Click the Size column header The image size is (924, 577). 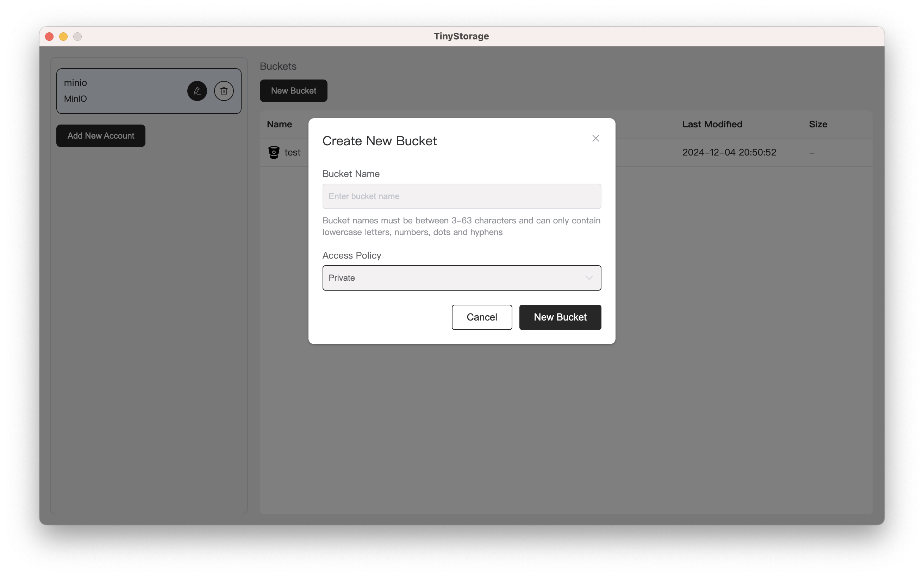pyautogui.click(x=817, y=125)
